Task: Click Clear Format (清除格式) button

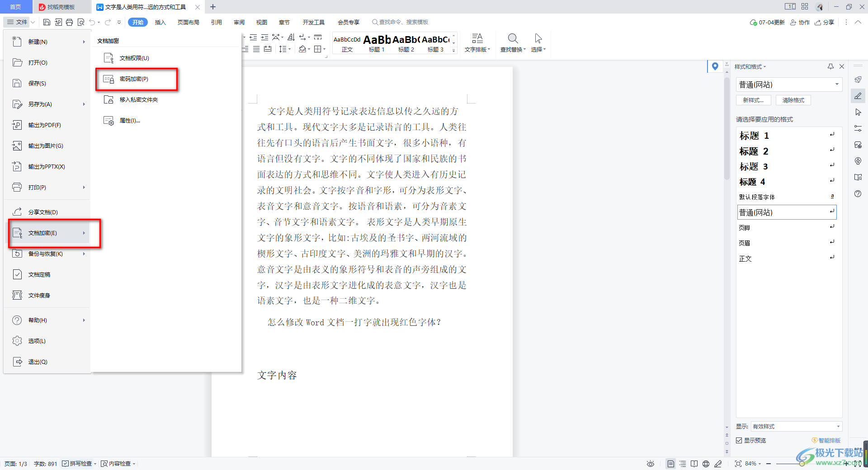Action: point(793,100)
